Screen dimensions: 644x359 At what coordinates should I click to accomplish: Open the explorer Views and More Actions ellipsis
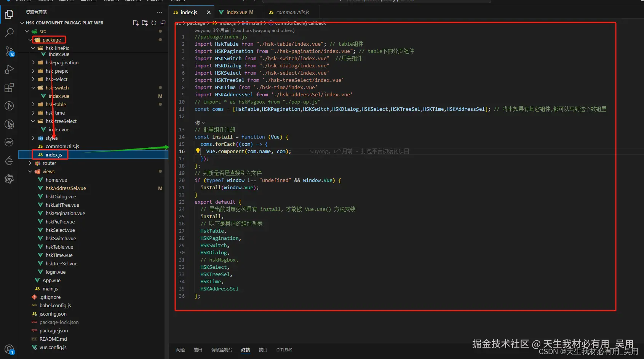pos(160,12)
